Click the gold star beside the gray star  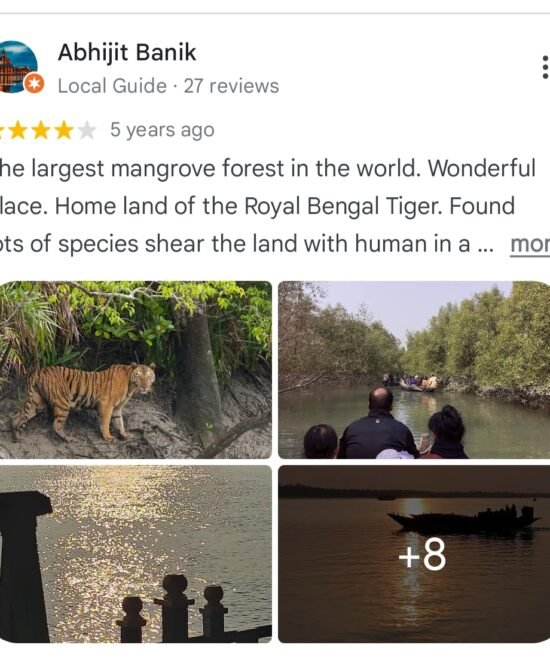64,130
